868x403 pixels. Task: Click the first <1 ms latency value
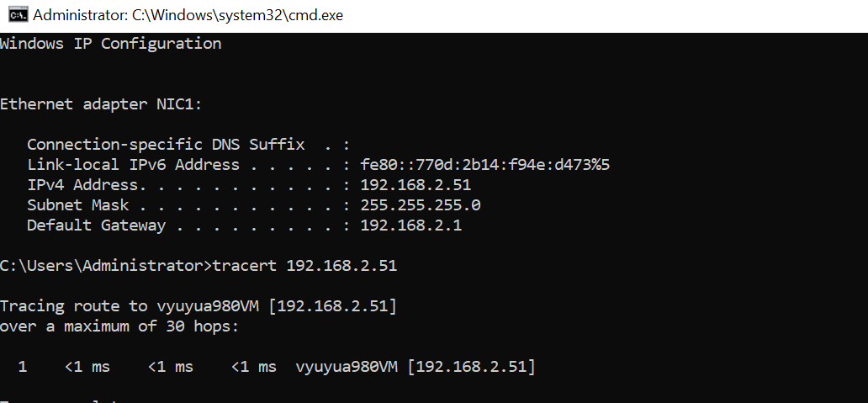(x=87, y=367)
